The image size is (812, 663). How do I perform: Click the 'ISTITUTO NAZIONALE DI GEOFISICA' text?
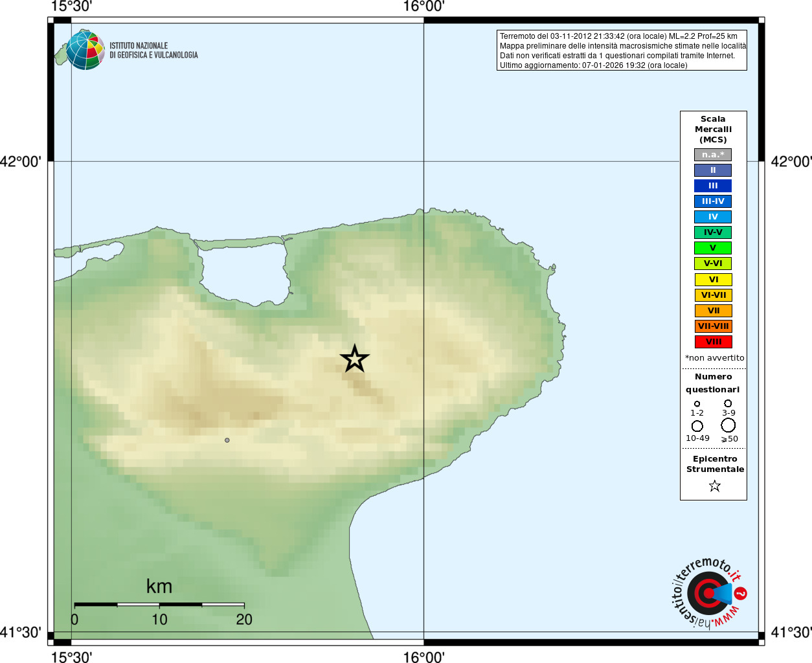tap(153, 51)
